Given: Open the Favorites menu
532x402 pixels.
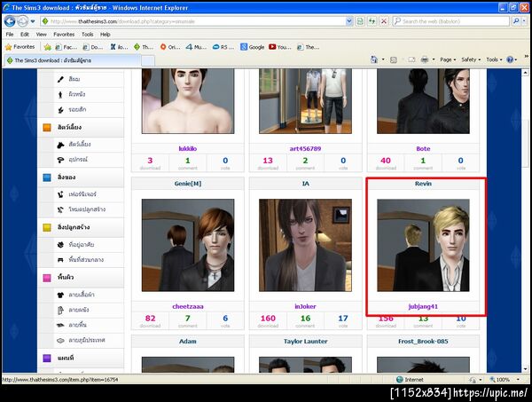Looking at the screenshot, I should [64, 35].
